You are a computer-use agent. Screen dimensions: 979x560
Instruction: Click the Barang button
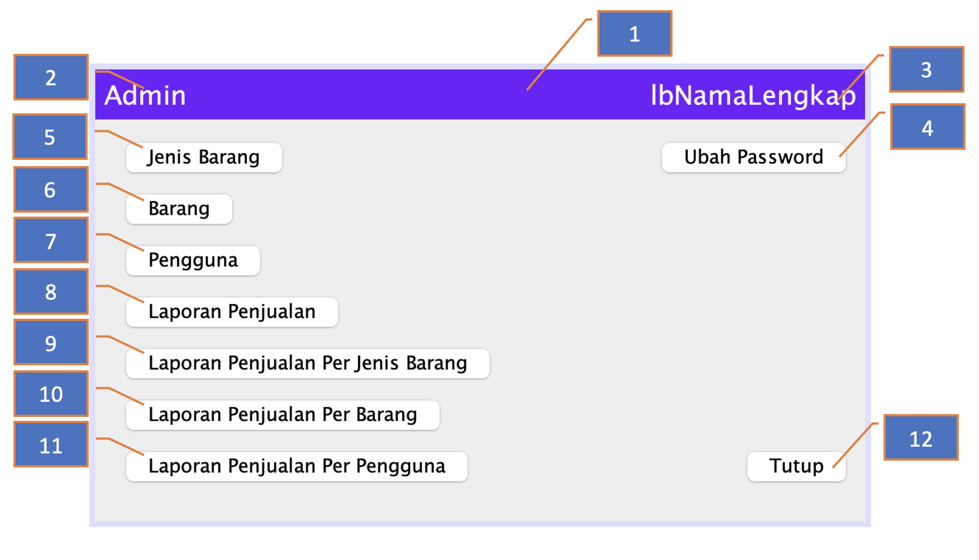pyautogui.click(x=179, y=209)
